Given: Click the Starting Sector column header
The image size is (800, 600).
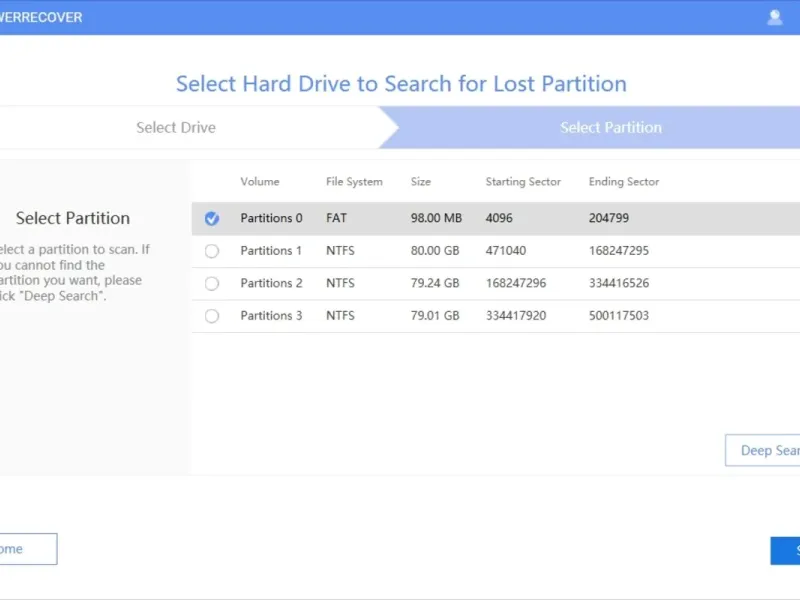Looking at the screenshot, I should [523, 182].
